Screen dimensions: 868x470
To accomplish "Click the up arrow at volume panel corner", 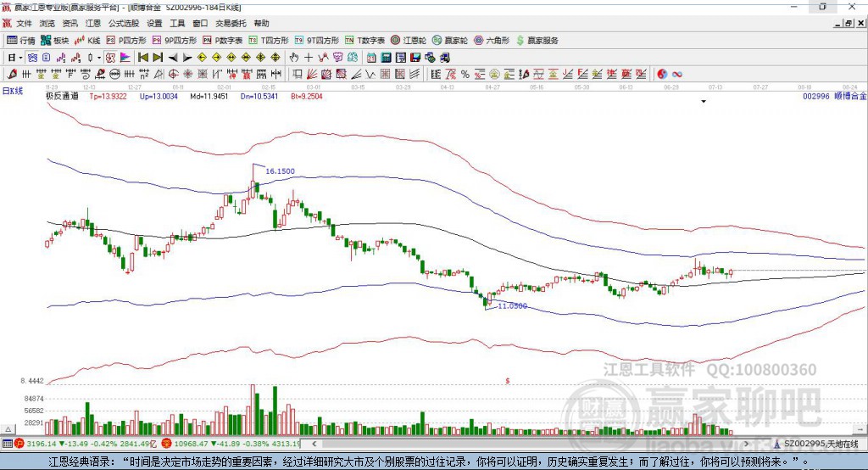I will (8, 429).
